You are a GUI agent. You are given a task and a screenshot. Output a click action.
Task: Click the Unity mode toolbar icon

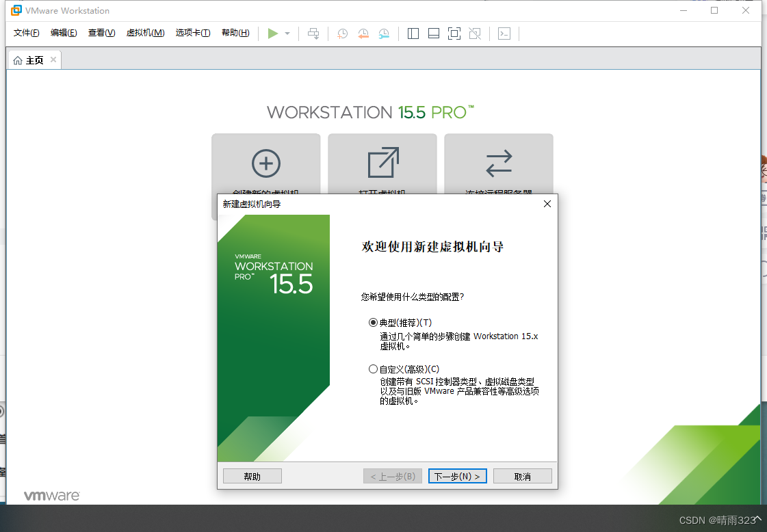474,34
